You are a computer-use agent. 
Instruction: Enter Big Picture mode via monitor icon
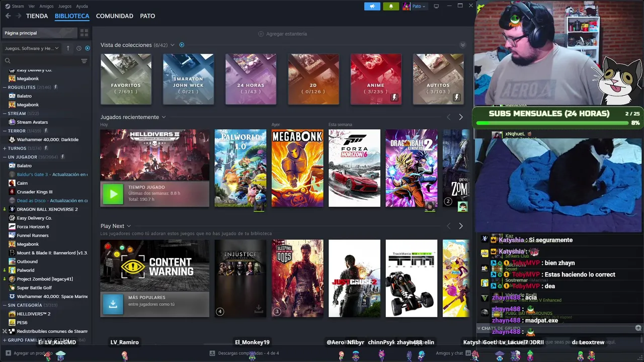coord(436,6)
